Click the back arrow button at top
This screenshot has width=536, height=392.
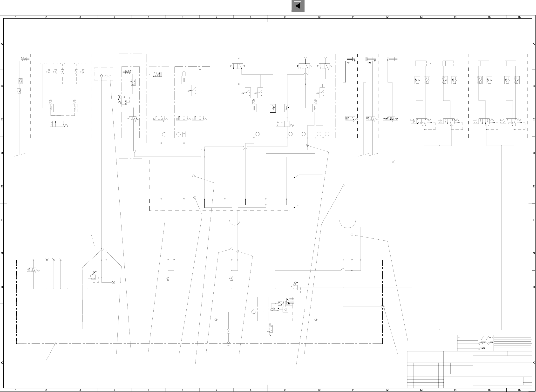[x=298, y=6]
